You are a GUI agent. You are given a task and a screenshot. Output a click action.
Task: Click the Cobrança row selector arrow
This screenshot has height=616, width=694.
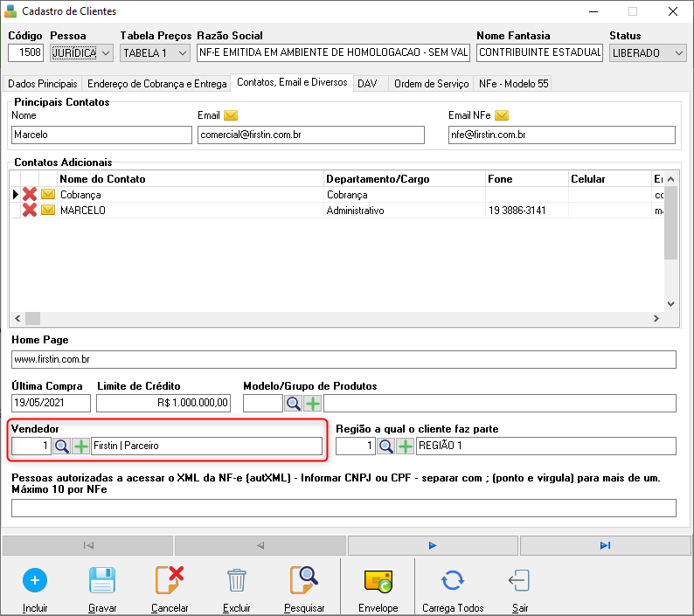coord(16,194)
